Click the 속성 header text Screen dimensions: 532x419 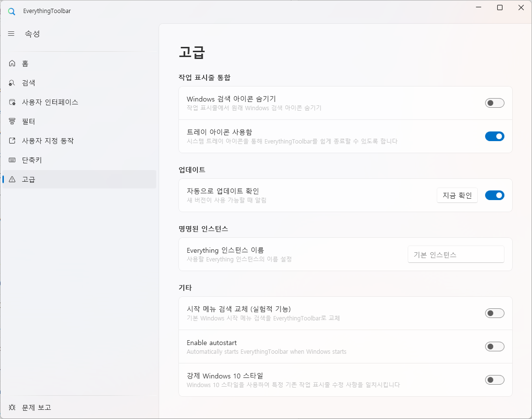click(32, 33)
